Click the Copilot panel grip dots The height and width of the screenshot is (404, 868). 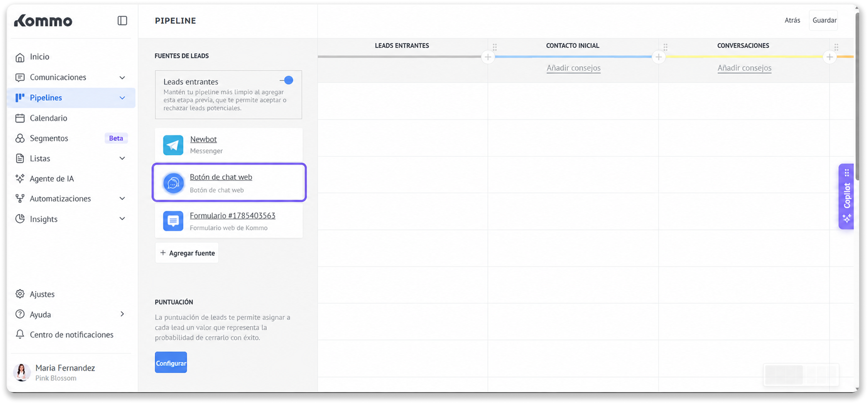847,173
